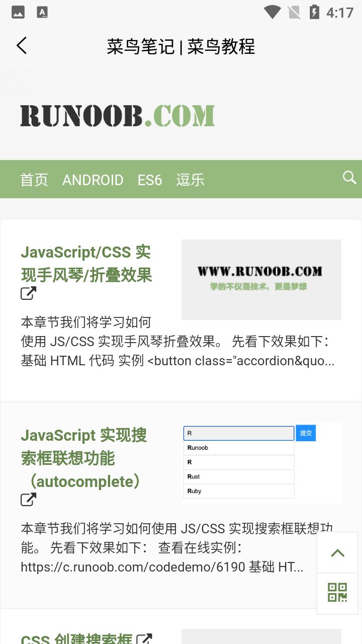Open the search magnifier icon

pos(349,178)
